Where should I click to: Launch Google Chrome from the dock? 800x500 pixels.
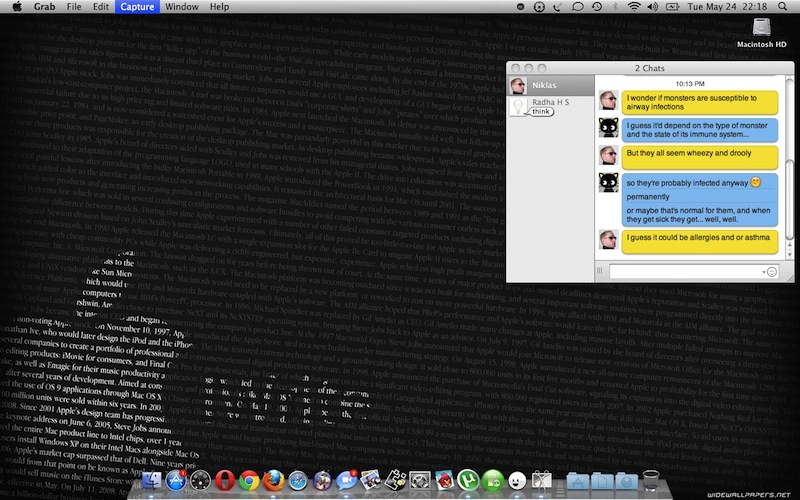(x=249, y=481)
